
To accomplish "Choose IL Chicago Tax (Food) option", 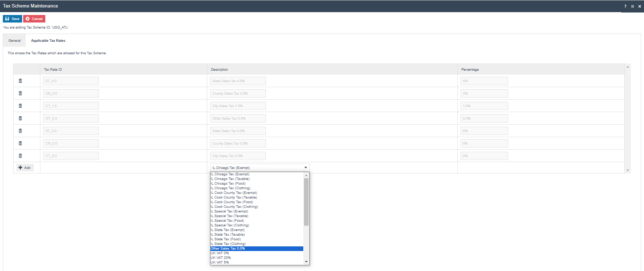I will 257,184.
